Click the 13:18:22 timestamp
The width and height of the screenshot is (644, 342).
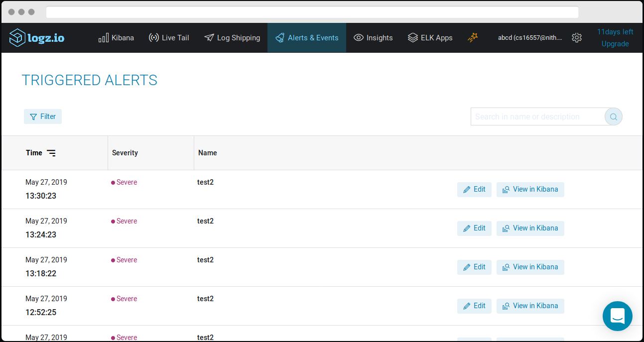pos(41,274)
